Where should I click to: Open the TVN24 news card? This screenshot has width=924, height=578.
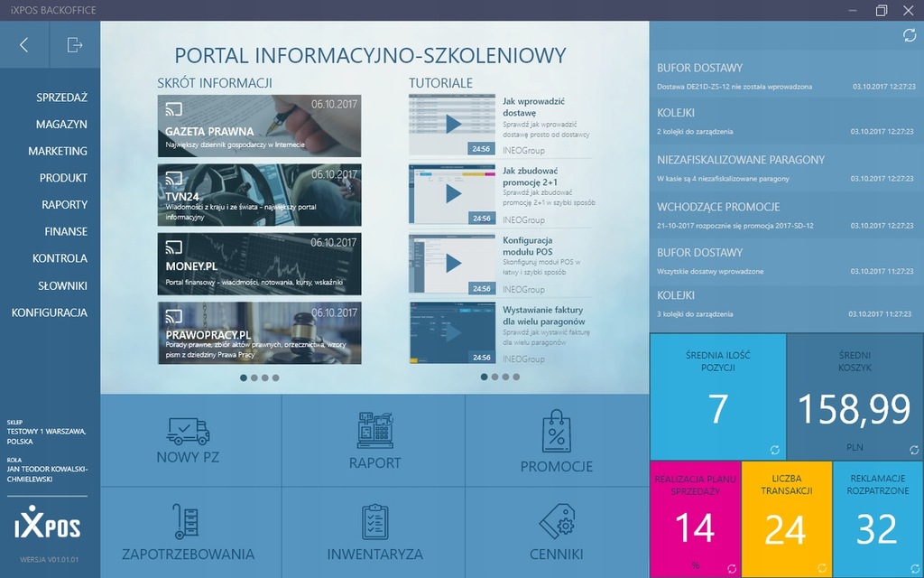259,195
